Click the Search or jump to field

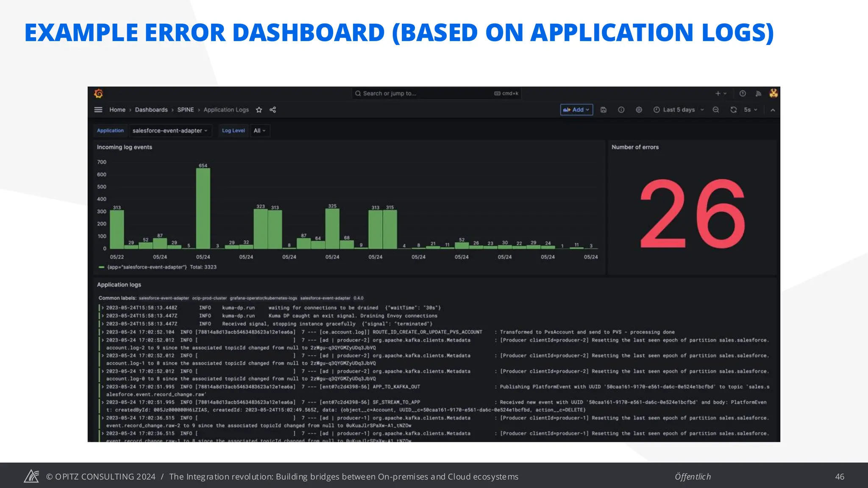click(437, 93)
